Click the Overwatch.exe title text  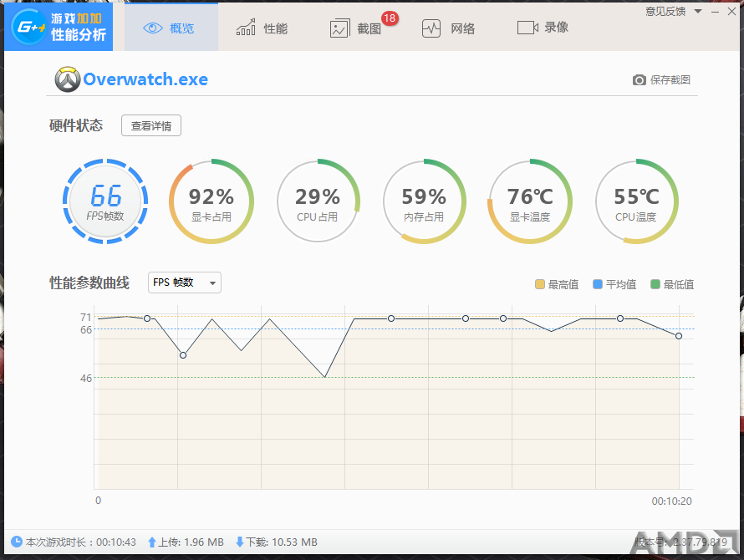tap(145, 79)
